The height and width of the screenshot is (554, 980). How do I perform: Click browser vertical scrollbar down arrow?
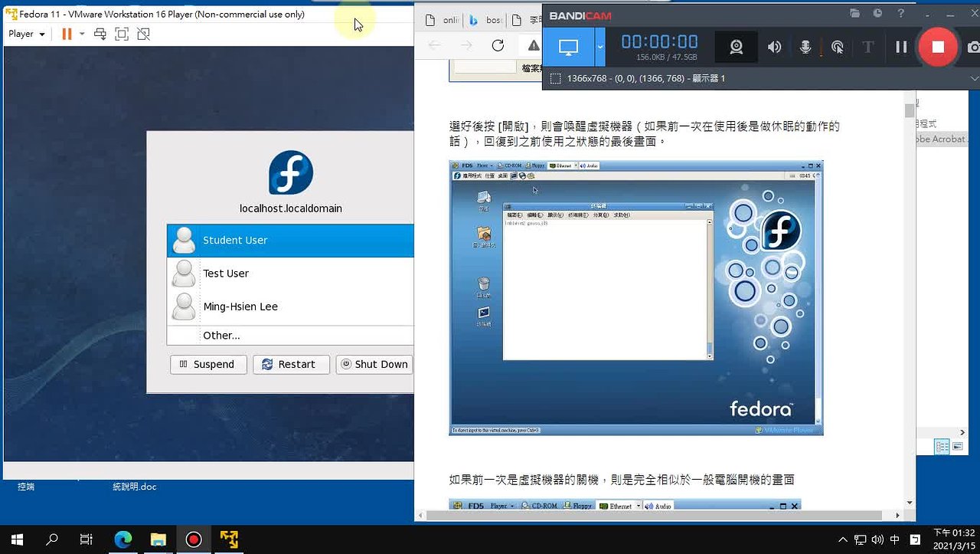[x=910, y=503]
